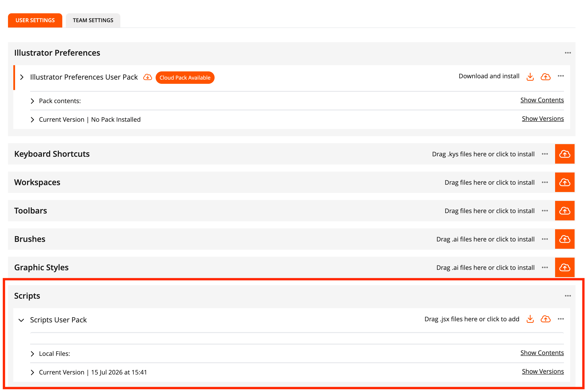This screenshot has width=587, height=392.
Task: Click Drag .kys files here or click to install
Action: point(483,154)
